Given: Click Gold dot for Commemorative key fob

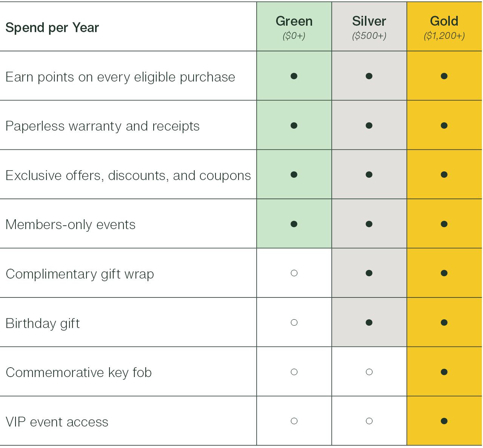Looking at the screenshot, I should 444,372.
